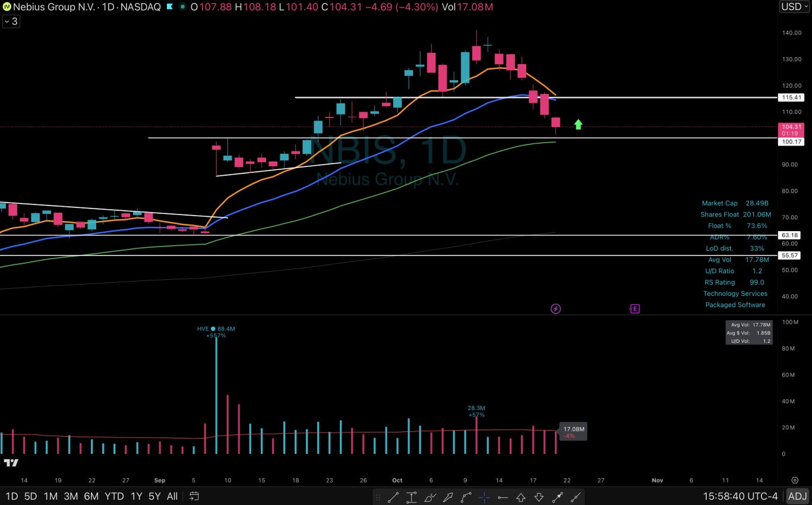Select the arrow down mark tool
Image resolution: width=812 pixels, height=505 pixels.
click(x=539, y=497)
